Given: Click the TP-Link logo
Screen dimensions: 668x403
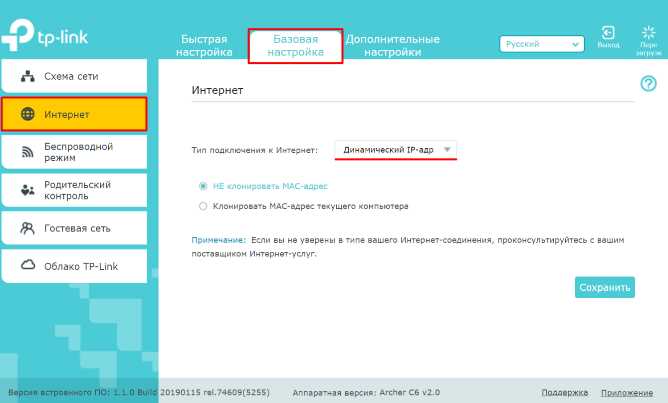Looking at the screenshot, I should (44, 35).
